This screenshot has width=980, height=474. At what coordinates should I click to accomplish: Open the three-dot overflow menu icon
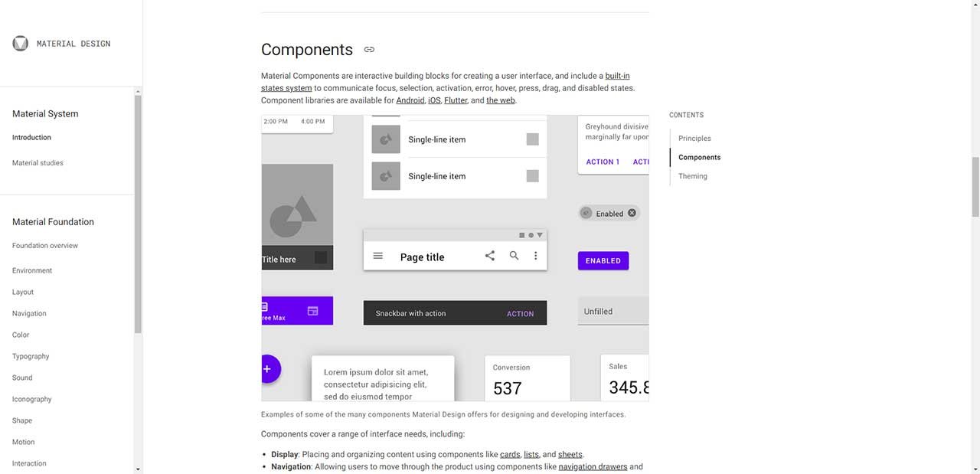(x=536, y=256)
